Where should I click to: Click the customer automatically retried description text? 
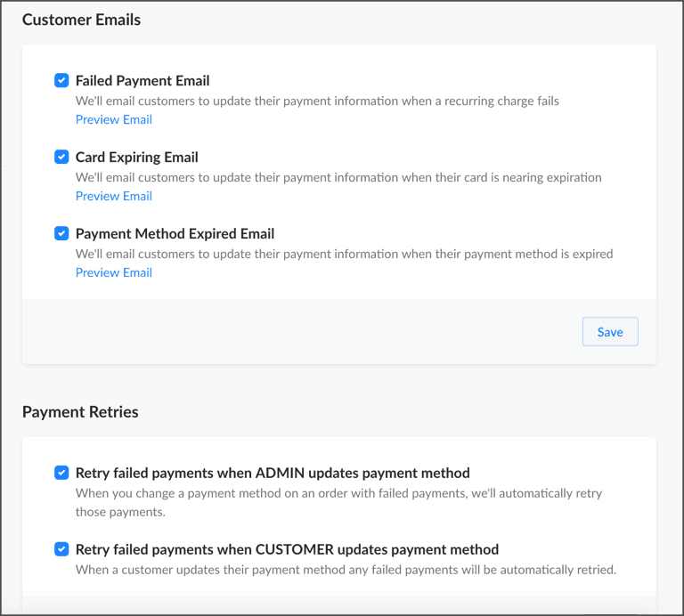coord(346,570)
